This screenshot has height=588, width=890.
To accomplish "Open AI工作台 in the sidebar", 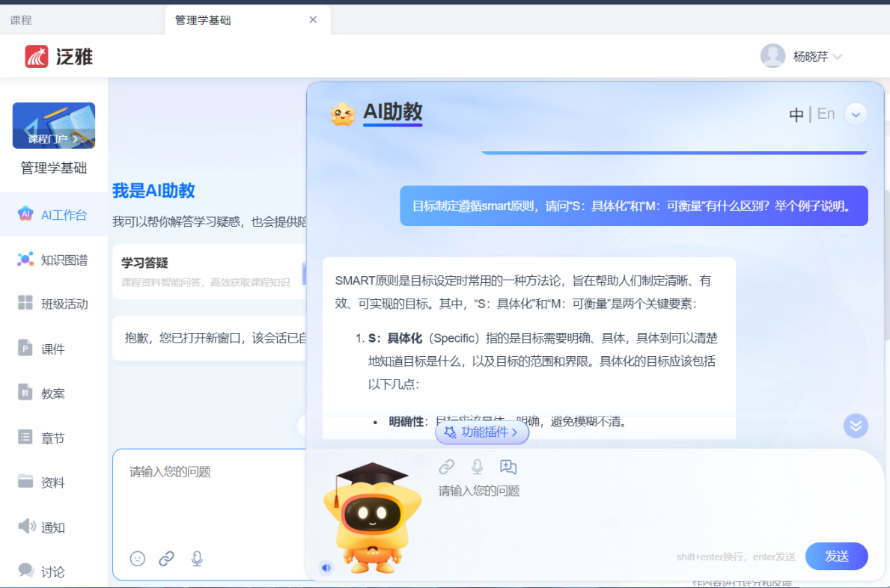I will (x=53, y=215).
